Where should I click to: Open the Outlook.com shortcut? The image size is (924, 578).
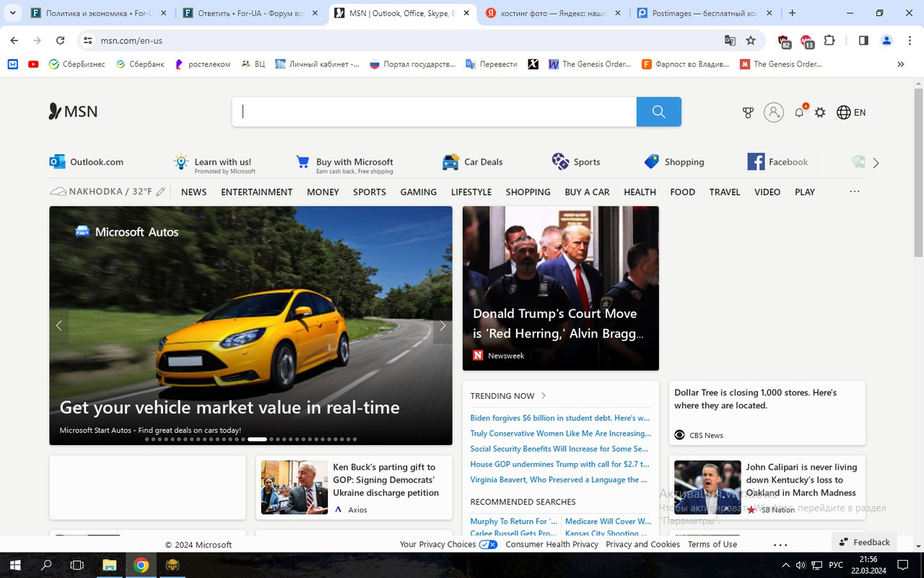click(x=87, y=162)
